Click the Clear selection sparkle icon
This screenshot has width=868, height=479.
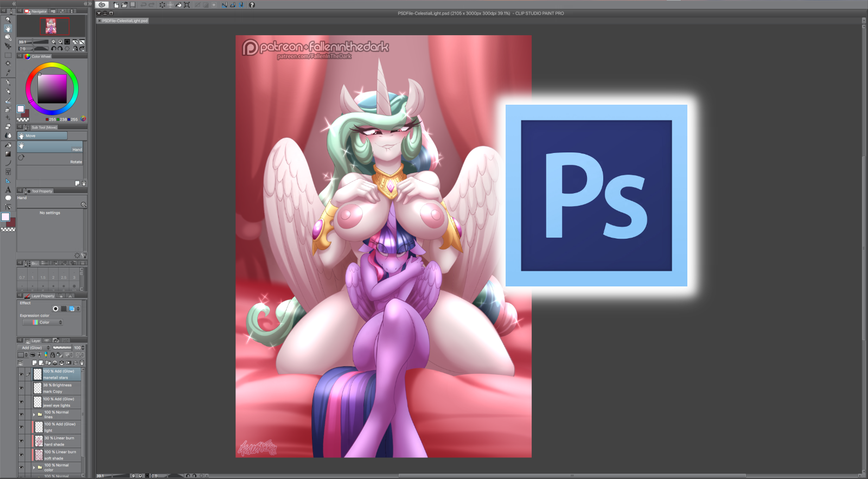(x=162, y=5)
